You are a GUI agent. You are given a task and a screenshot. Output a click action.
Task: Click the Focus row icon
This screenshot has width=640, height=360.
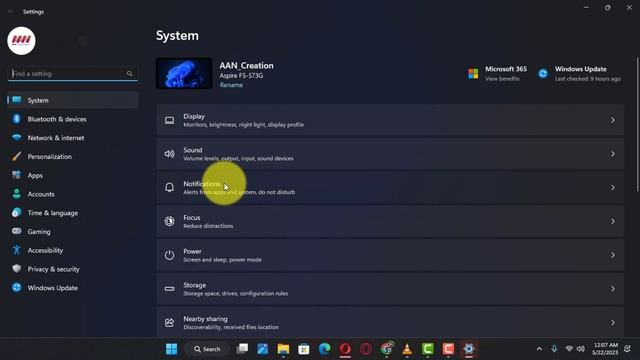pyautogui.click(x=169, y=221)
